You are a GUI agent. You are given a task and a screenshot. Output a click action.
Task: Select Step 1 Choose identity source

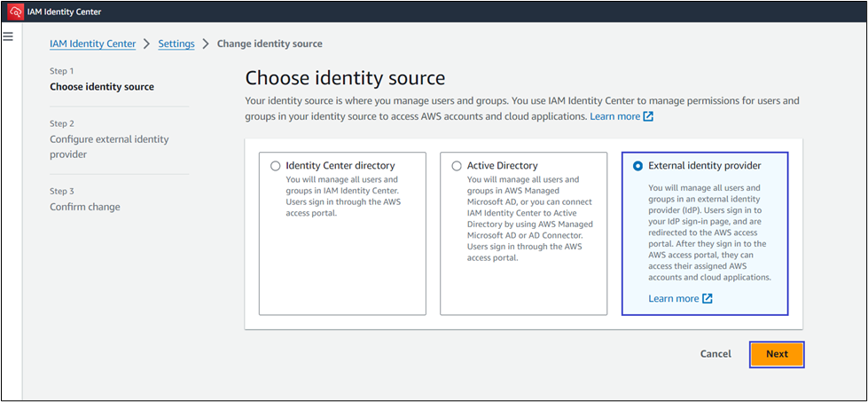pyautogui.click(x=102, y=87)
